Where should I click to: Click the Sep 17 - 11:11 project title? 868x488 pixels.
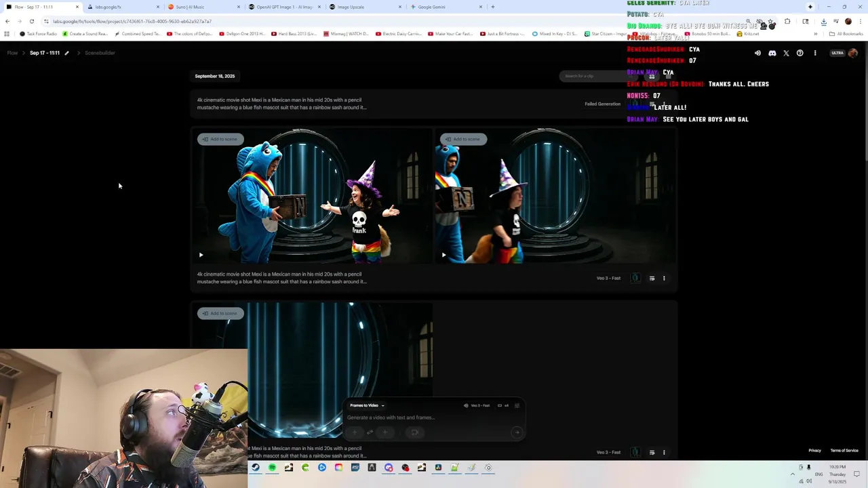tap(45, 53)
